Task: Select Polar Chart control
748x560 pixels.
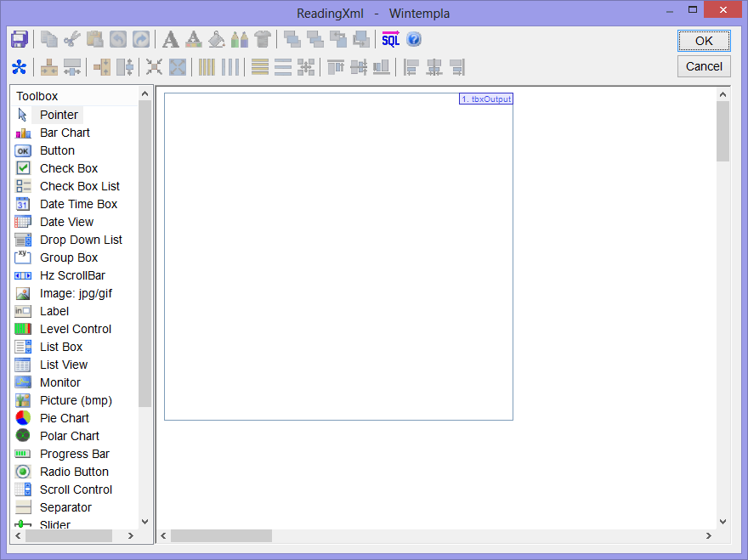Action: 70,436
